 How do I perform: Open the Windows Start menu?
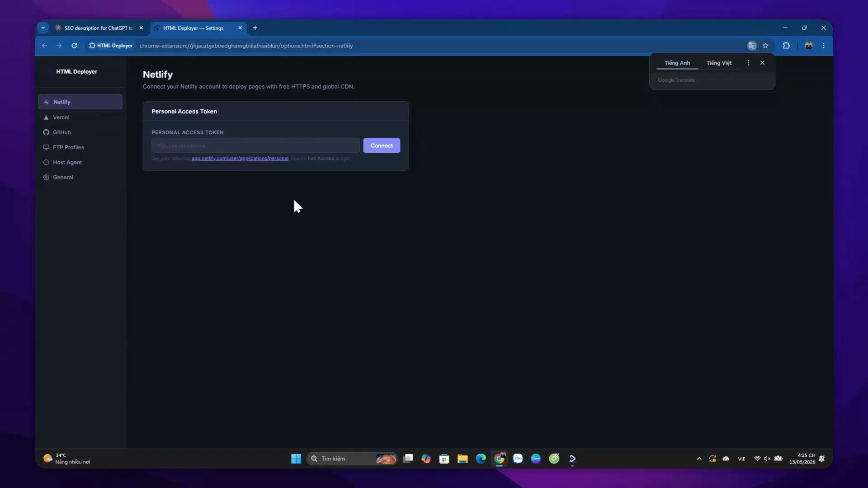[x=296, y=459]
